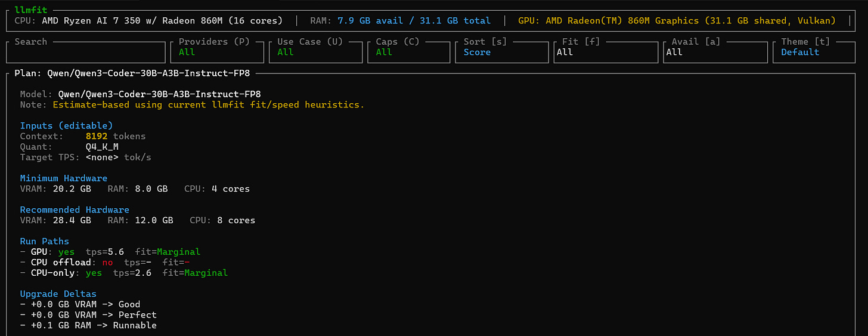868x336 pixels.
Task: Click the GPU AMD Radeon 860M Graphics info
Action: pyautogui.click(x=677, y=21)
